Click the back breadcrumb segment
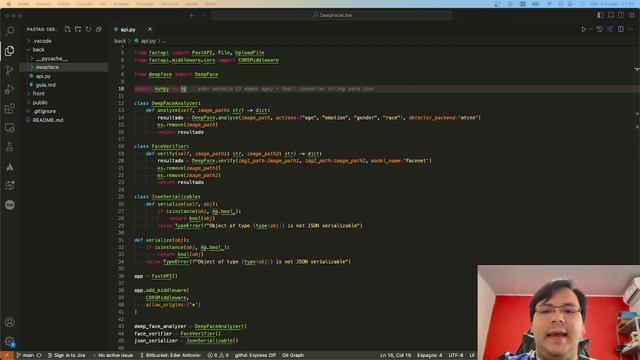The width and height of the screenshot is (640, 360). click(x=120, y=41)
